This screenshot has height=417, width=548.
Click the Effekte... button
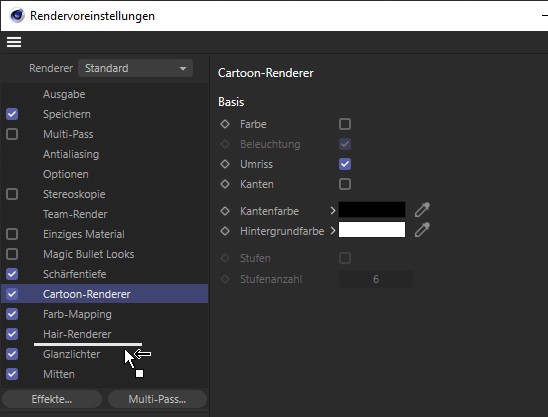coord(52,399)
